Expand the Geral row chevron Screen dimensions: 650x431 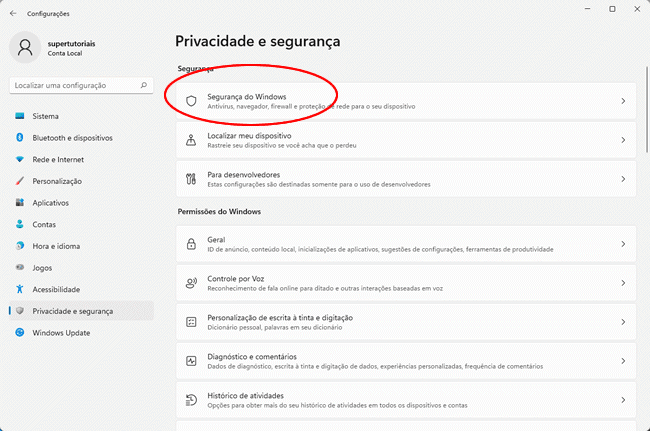[x=623, y=244]
